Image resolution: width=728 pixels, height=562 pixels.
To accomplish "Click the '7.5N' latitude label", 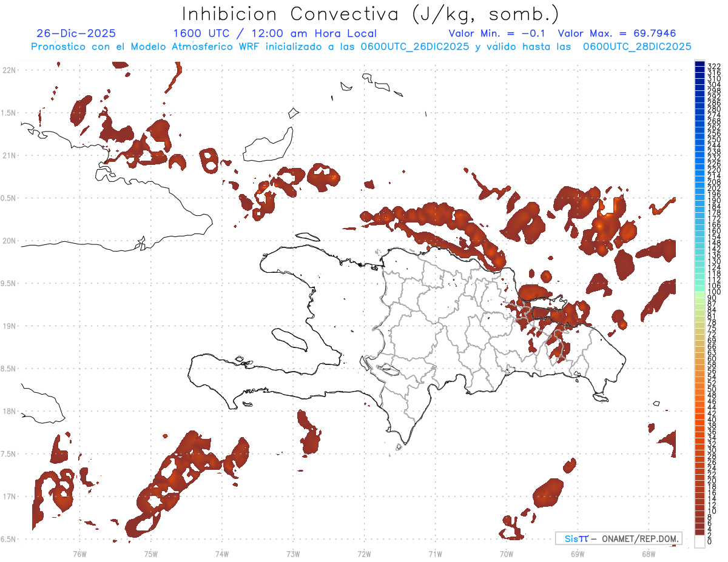I will (x=8, y=454).
